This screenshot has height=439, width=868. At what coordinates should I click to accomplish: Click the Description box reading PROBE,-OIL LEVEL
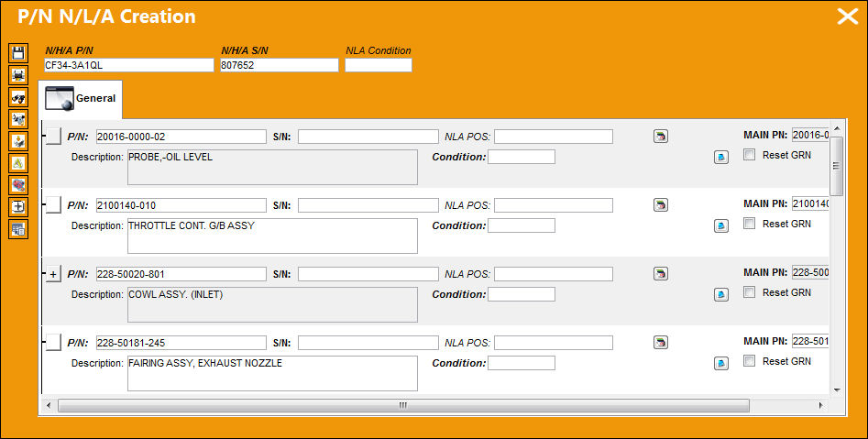[272, 167]
